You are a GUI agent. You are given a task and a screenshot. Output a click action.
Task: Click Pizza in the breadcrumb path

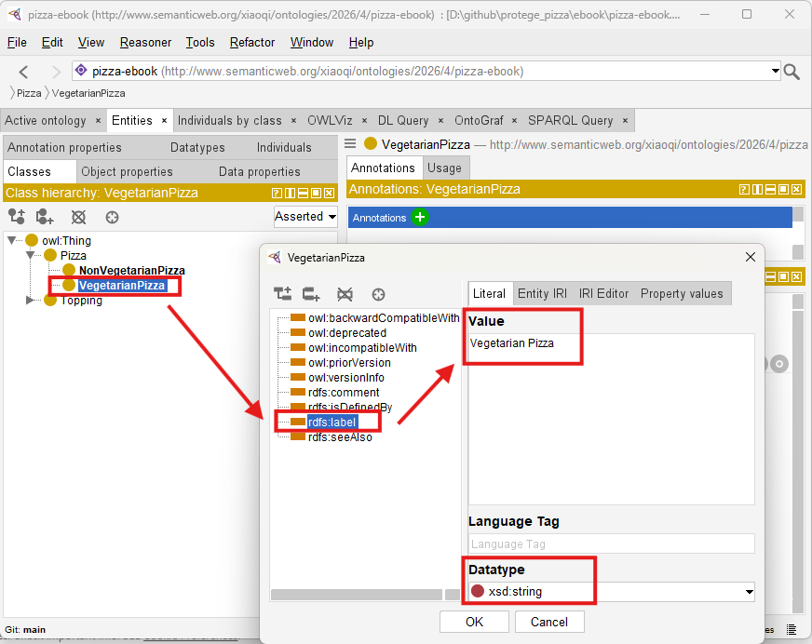29,93
